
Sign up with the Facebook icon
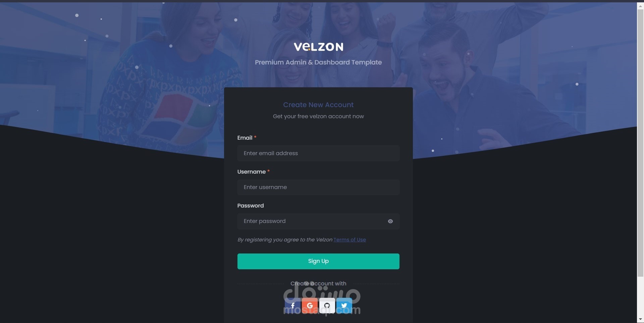click(x=293, y=306)
